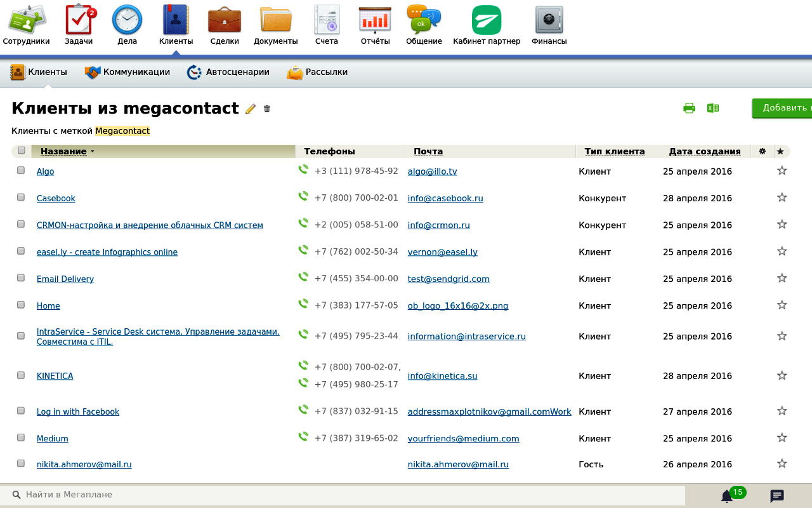Click the star icon in the table header
812x508 pixels.
(780, 151)
